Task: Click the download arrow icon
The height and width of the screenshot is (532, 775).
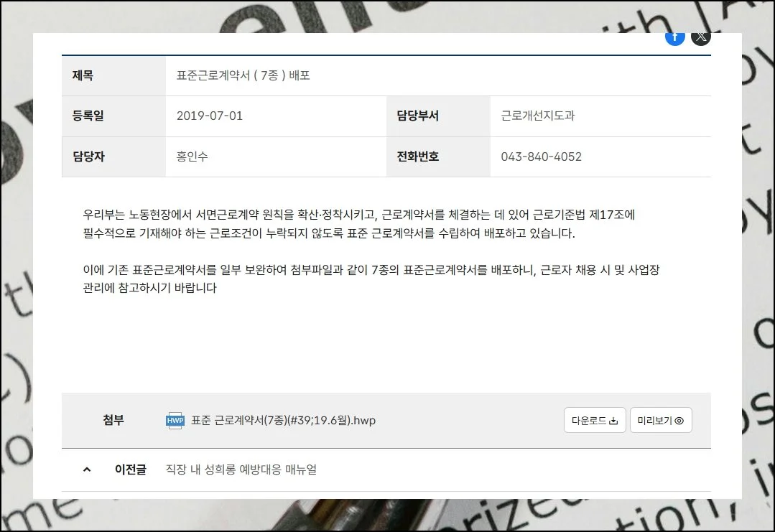Action: pos(613,421)
